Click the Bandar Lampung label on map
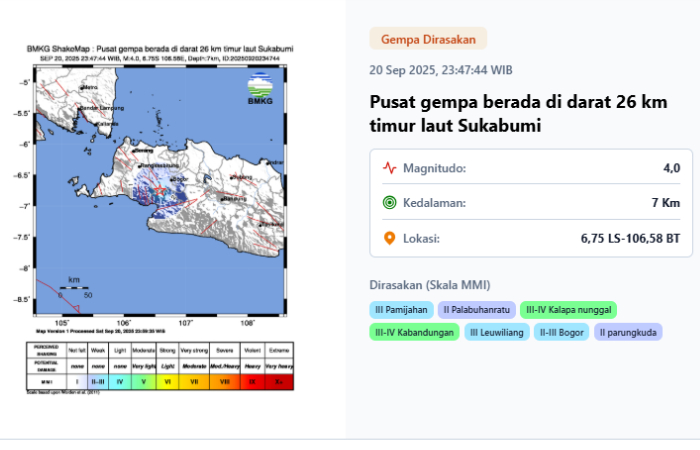The width and height of the screenshot is (700, 450). pos(102,108)
